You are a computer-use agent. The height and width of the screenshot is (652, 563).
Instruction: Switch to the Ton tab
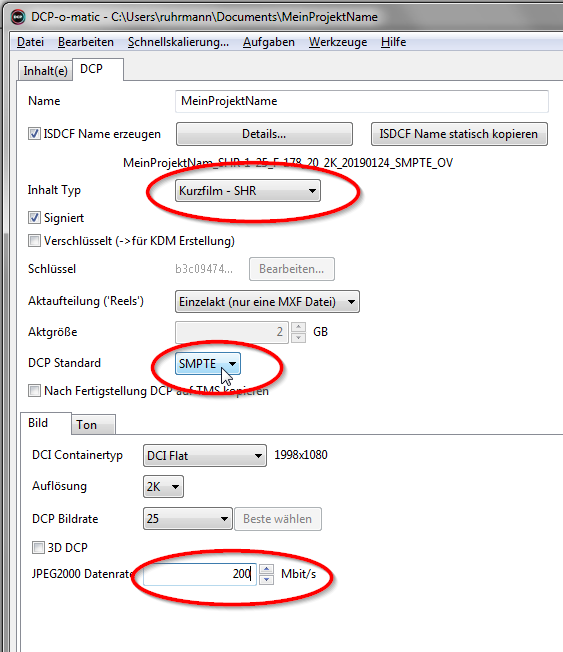(93, 425)
